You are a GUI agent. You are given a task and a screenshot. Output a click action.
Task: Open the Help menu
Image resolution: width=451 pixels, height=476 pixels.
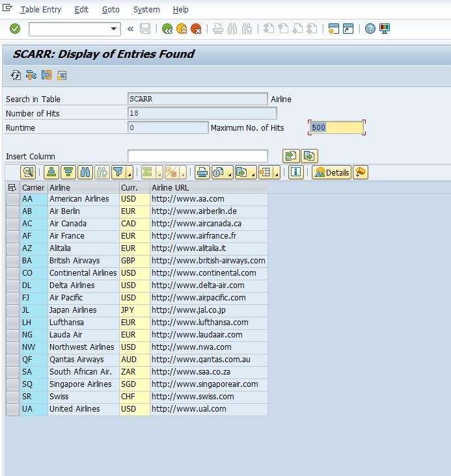[180, 10]
